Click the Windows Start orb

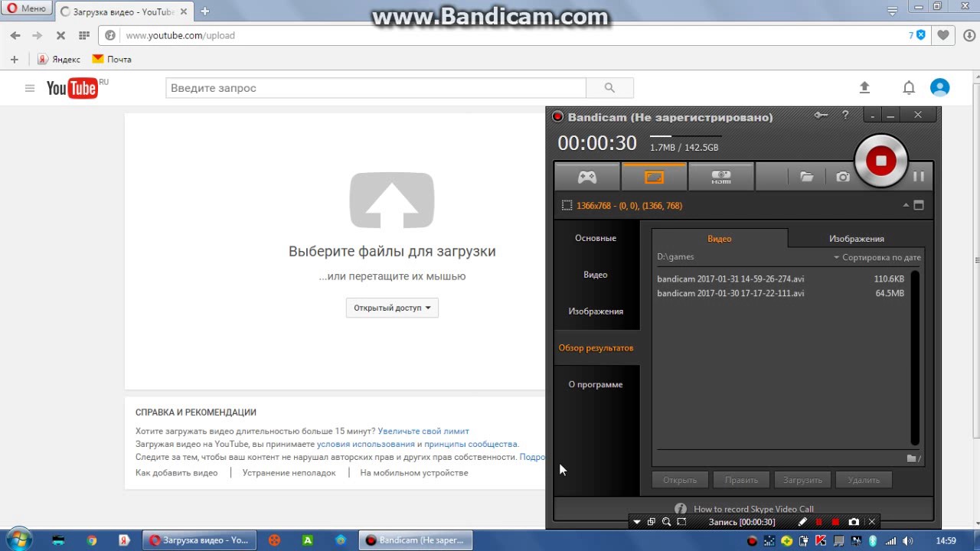[x=18, y=540]
